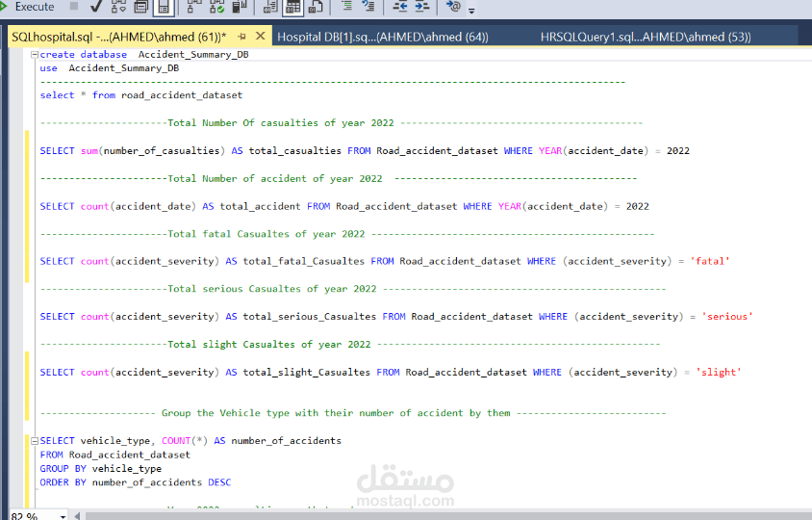
Task: Click the alias 'total_serious_Casualtes'
Action: (x=310, y=317)
